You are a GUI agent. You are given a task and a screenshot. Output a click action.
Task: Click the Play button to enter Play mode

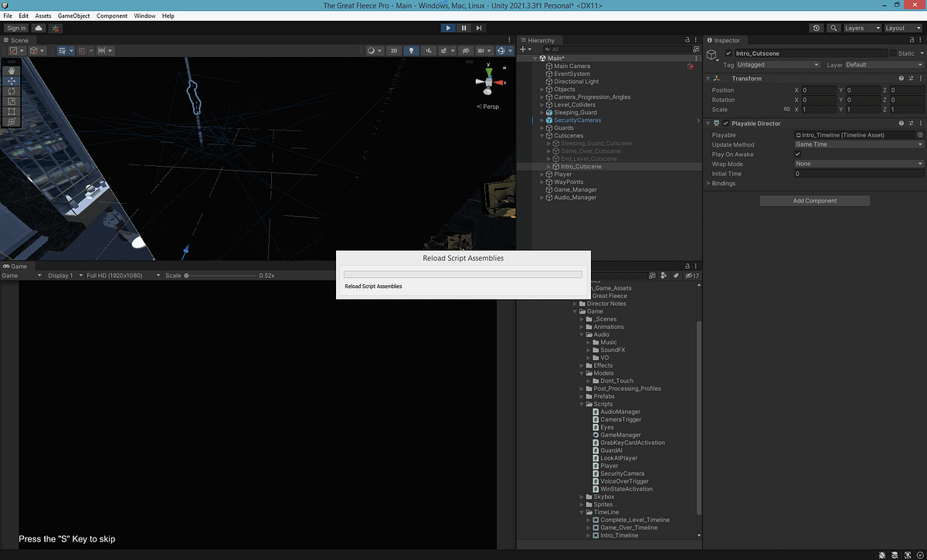click(x=448, y=27)
